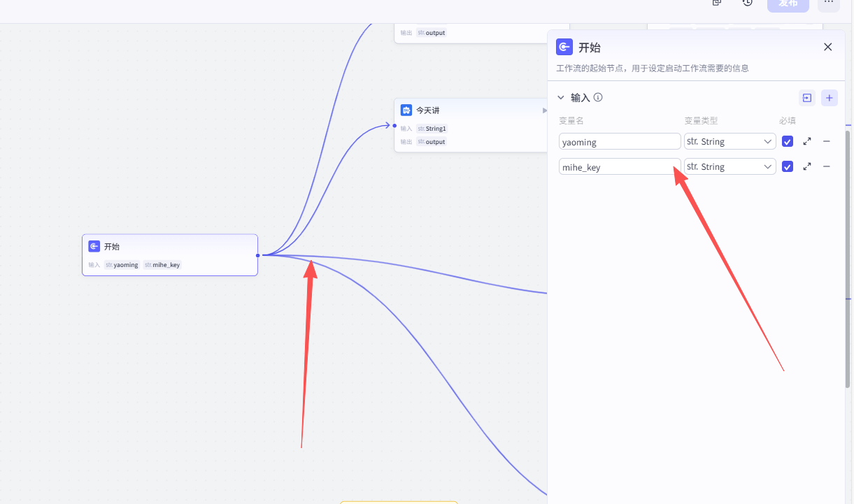854x504 pixels.
Task: Click the import variables icon in 输入 section
Action: click(x=807, y=98)
